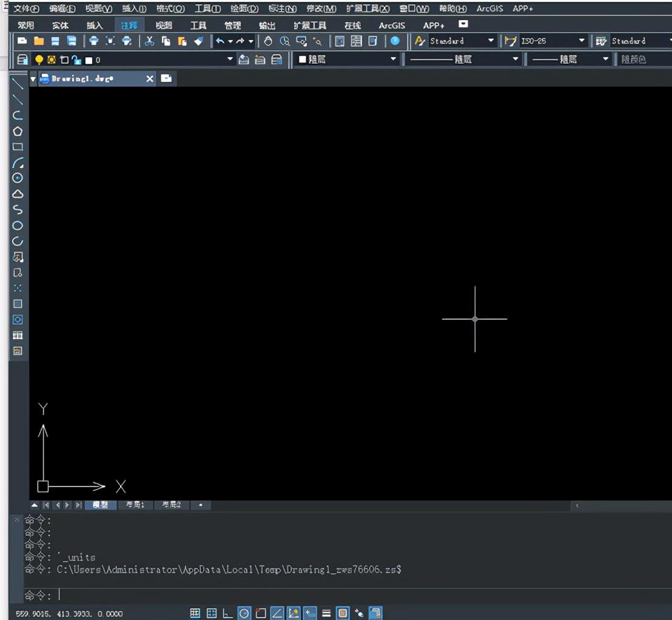Click the Undo arrow button
Screen dimensions: 672x620
pyautogui.click(x=220, y=41)
